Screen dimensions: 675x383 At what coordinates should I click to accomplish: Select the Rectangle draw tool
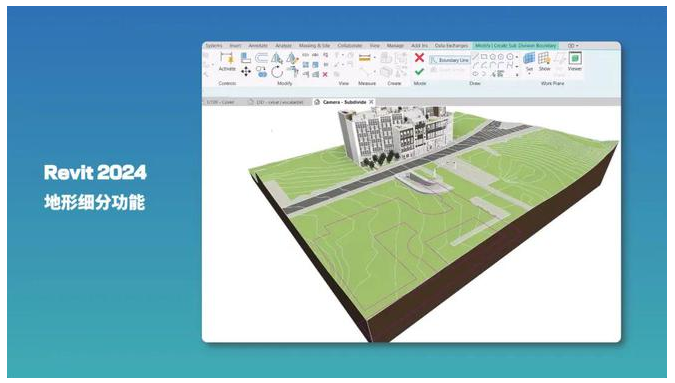point(483,56)
